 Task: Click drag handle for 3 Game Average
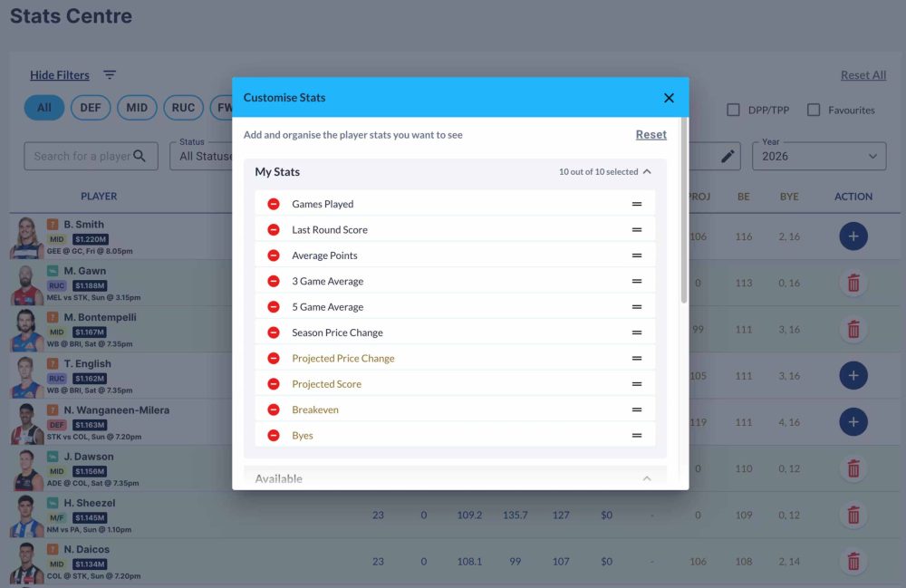pyautogui.click(x=637, y=281)
